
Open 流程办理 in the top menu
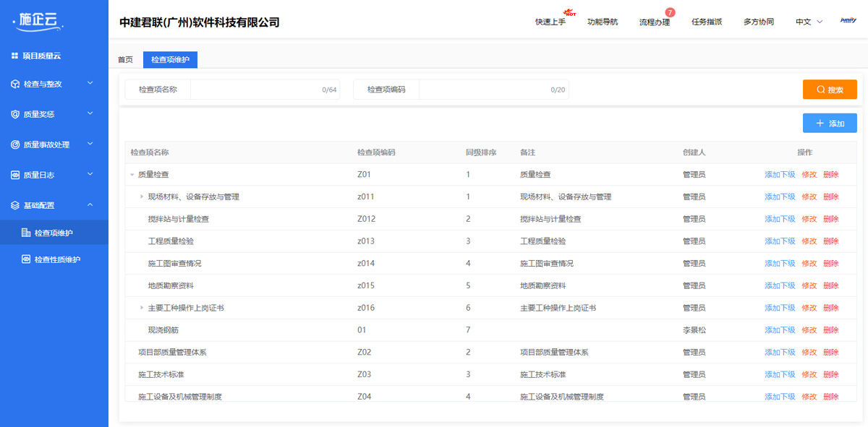point(655,22)
